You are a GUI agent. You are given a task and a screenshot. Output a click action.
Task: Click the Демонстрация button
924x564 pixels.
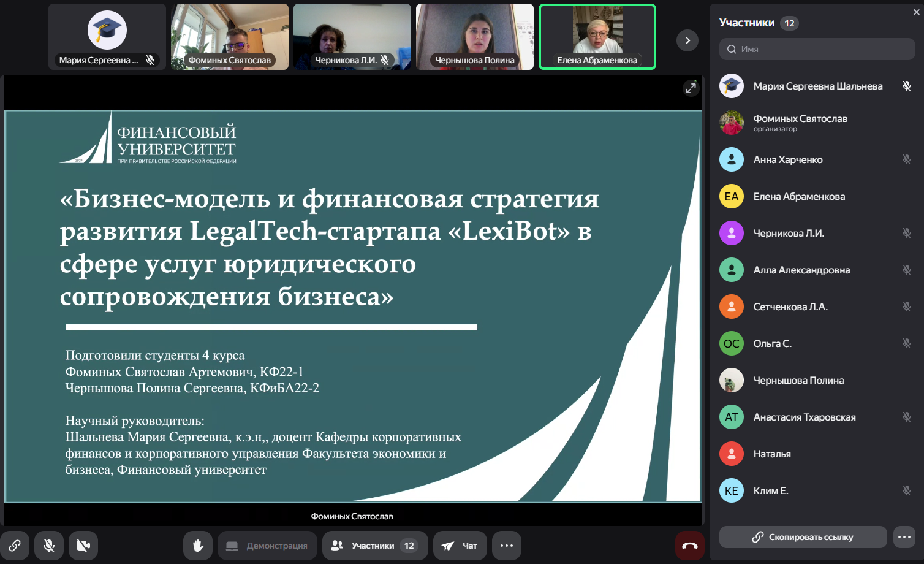[267, 546]
